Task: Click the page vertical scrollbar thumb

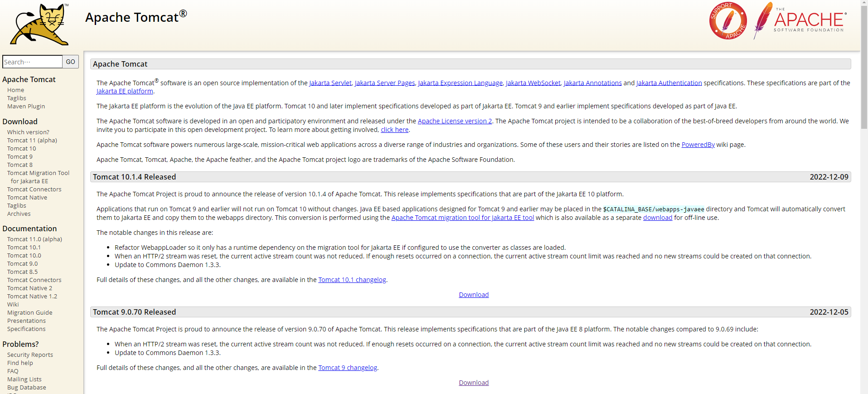Action: coord(864,68)
